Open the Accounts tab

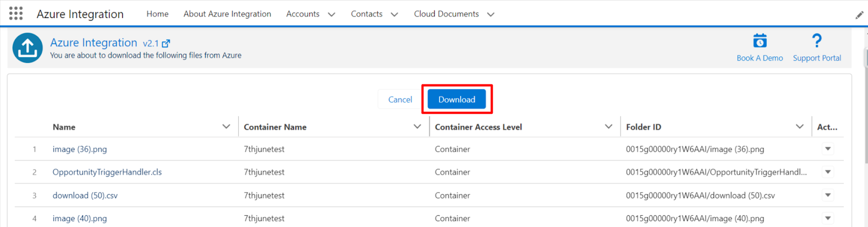(303, 14)
